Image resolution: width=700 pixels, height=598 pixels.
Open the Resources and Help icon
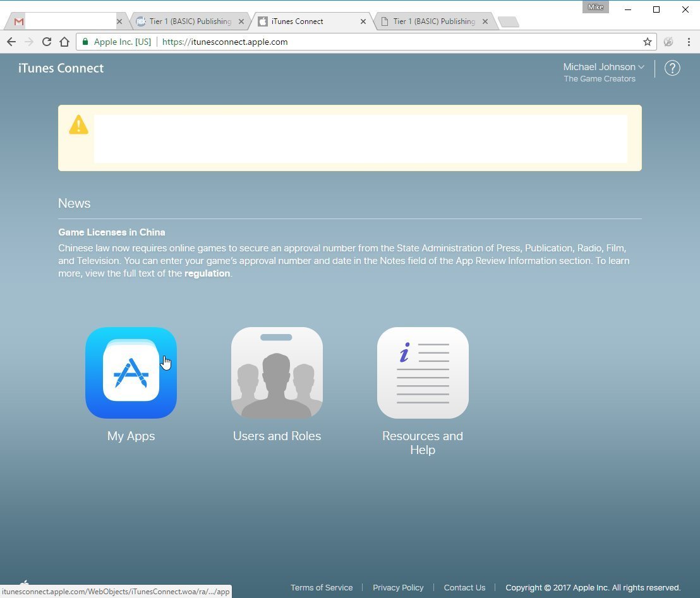[x=423, y=373]
